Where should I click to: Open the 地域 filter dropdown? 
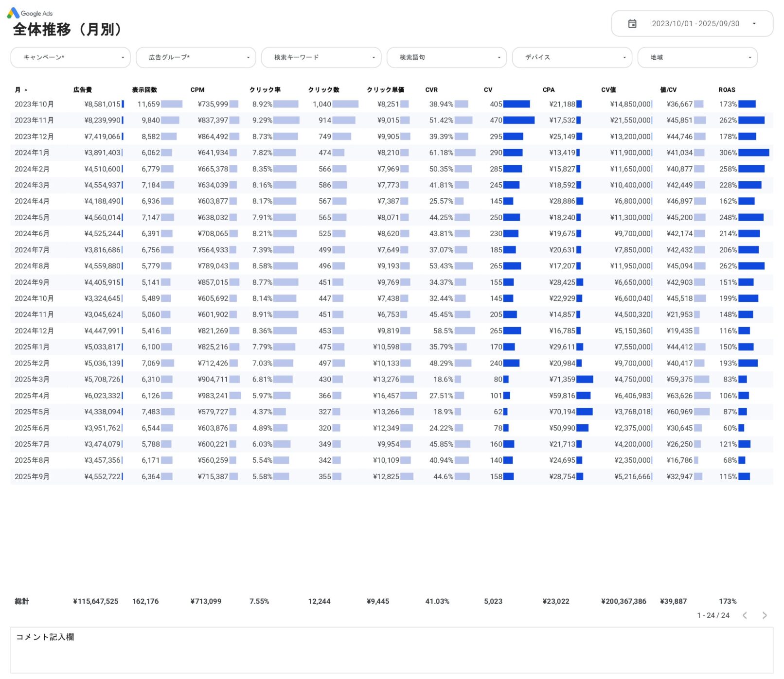pyautogui.click(x=697, y=57)
